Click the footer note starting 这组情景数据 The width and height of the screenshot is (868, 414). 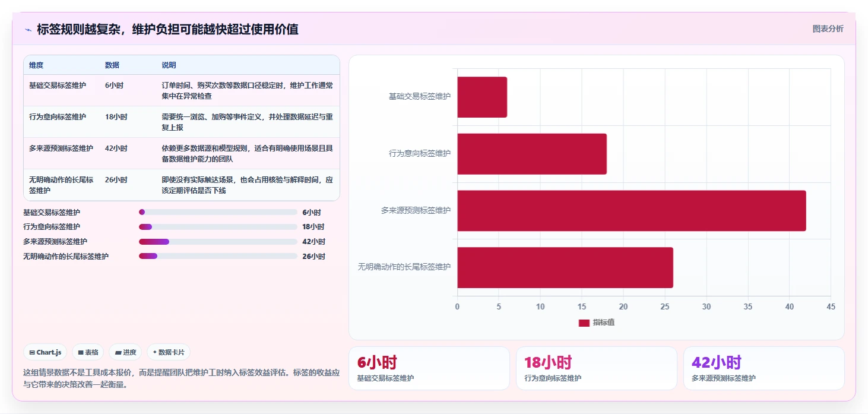[x=182, y=378]
